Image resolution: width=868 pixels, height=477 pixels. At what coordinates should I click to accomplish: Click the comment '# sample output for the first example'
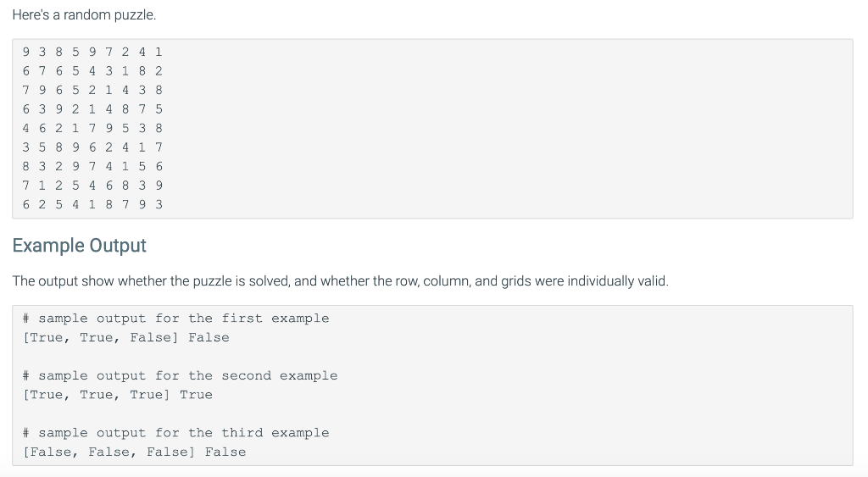click(x=176, y=319)
